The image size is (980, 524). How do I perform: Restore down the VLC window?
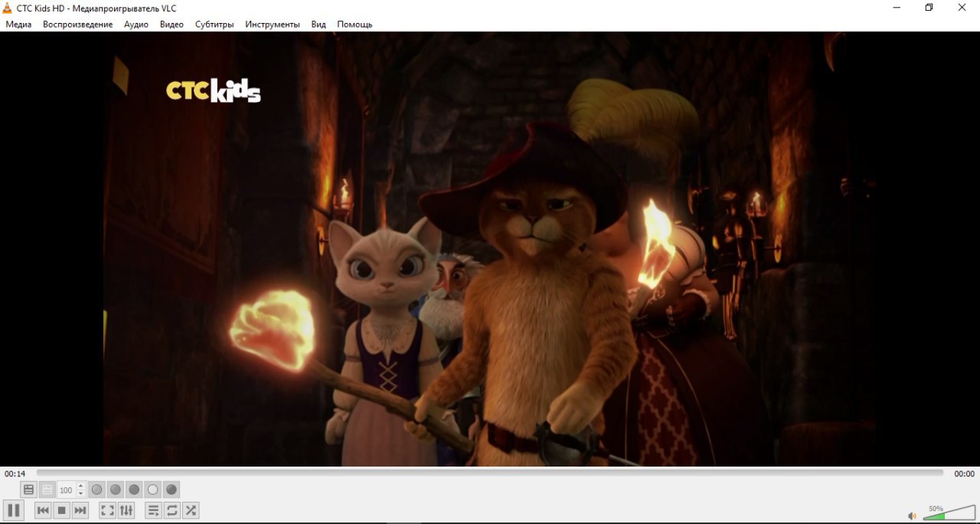coord(929,8)
